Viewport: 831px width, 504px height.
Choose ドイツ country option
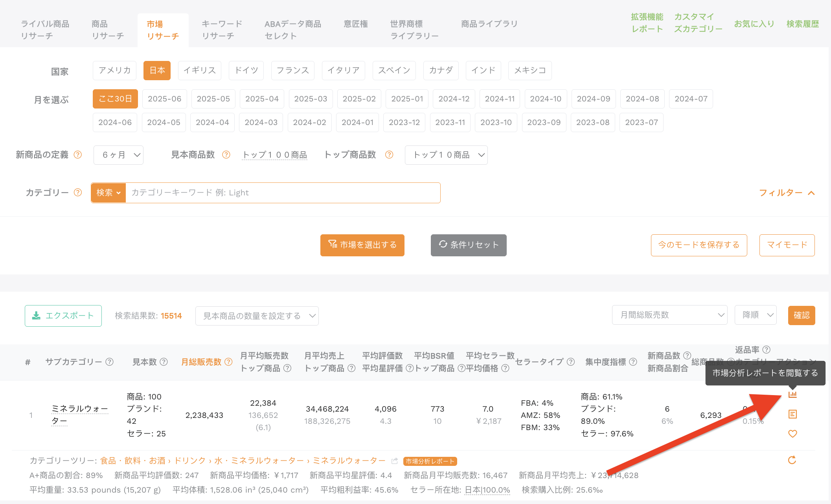click(x=246, y=70)
